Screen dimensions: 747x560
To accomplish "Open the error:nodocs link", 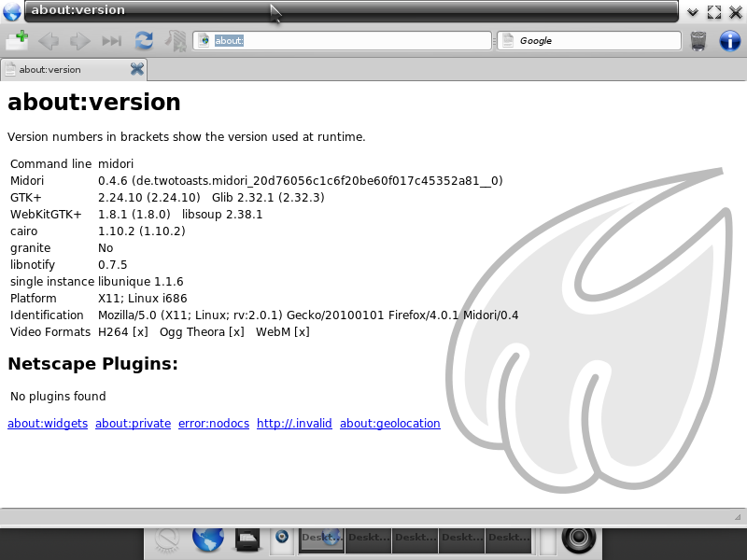I will (214, 424).
